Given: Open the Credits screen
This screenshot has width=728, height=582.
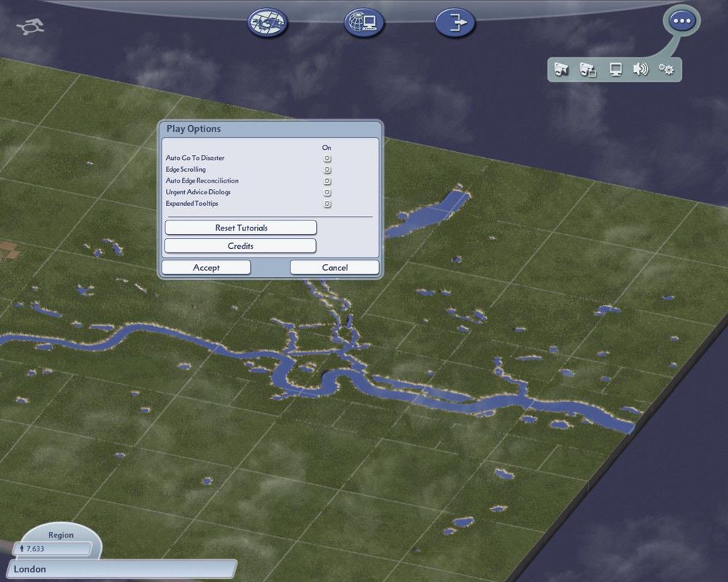Looking at the screenshot, I should click(x=240, y=245).
